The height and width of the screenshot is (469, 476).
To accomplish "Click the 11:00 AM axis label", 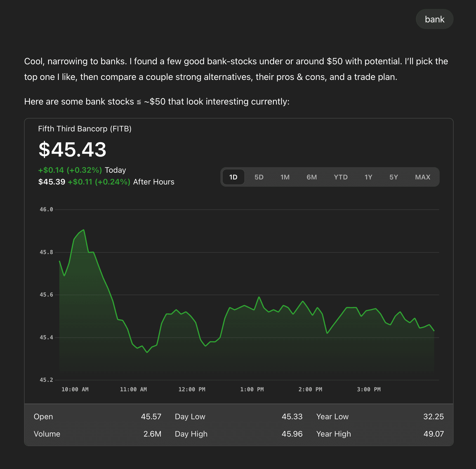I will tap(133, 389).
